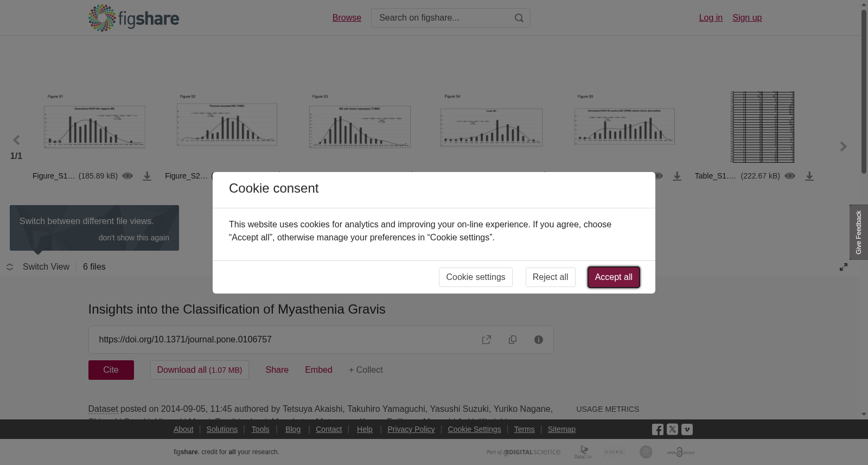Screen dimensions: 868x465
Task: Click the search magnifier icon
Action: [x=519, y=18]
